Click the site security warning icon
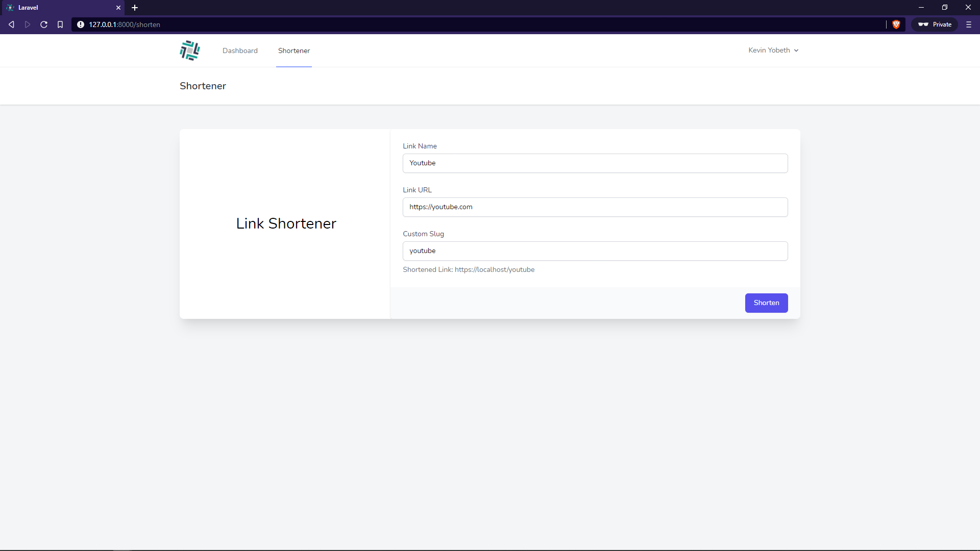980x551 pixels. pyautogui.click(x=81, y=24)
